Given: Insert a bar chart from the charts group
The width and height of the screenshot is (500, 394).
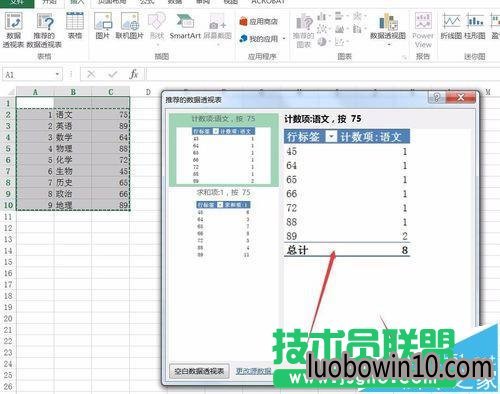Looking at the screenshot, I should click(x=340, y=16).
